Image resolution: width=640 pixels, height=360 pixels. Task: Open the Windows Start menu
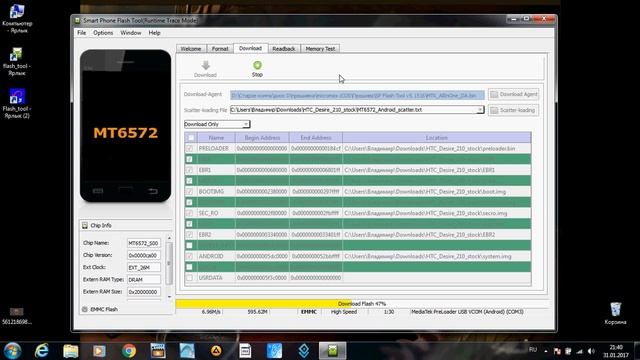12,351
